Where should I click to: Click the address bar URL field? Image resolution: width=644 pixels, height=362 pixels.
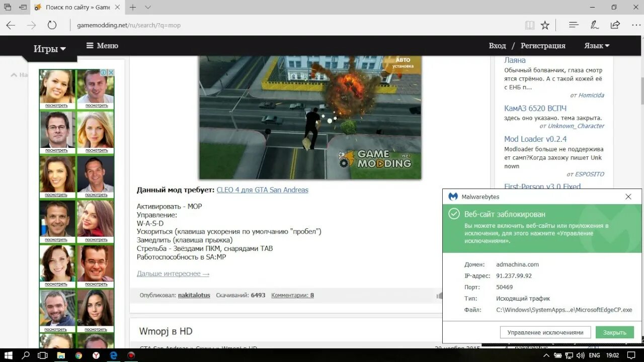click(x=297, y=25)
